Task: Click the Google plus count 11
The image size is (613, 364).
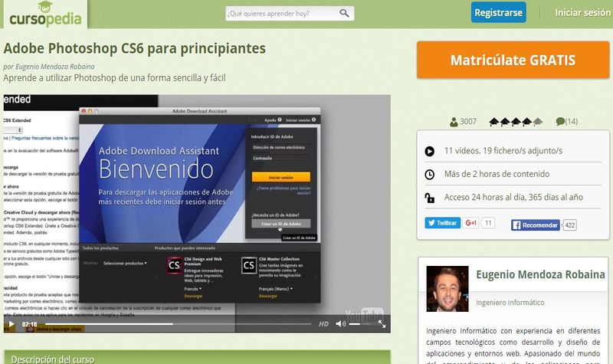Action: pyautogui.click(x=488, y=223)
